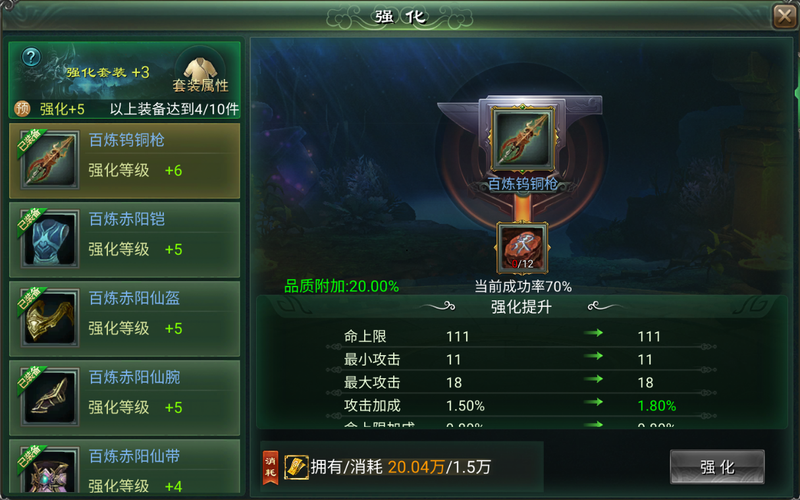Click the red enhancement stone material slot
Image resolution: width=800 pixels, height=500 pixels.
522,248
